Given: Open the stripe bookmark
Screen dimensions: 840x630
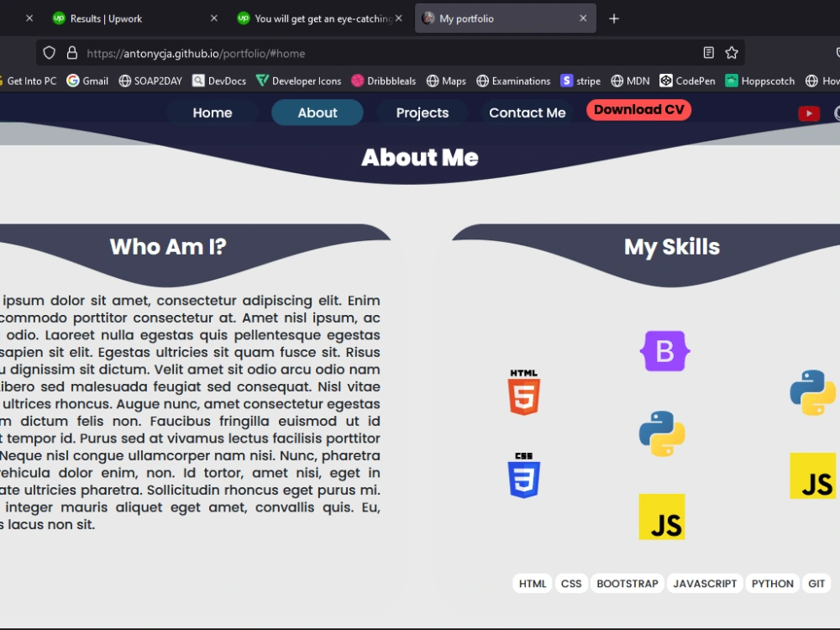Looking at the screenshot, I should (x=580, y=81).
